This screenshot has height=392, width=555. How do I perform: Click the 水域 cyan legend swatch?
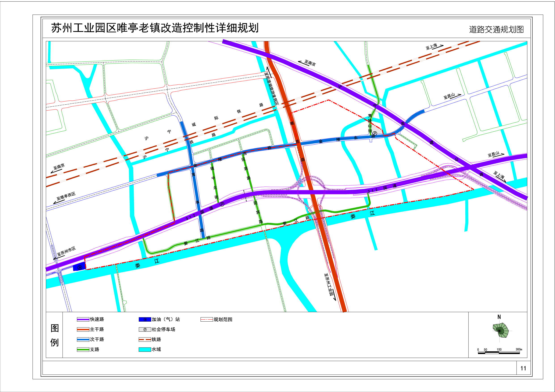(145, 350)
